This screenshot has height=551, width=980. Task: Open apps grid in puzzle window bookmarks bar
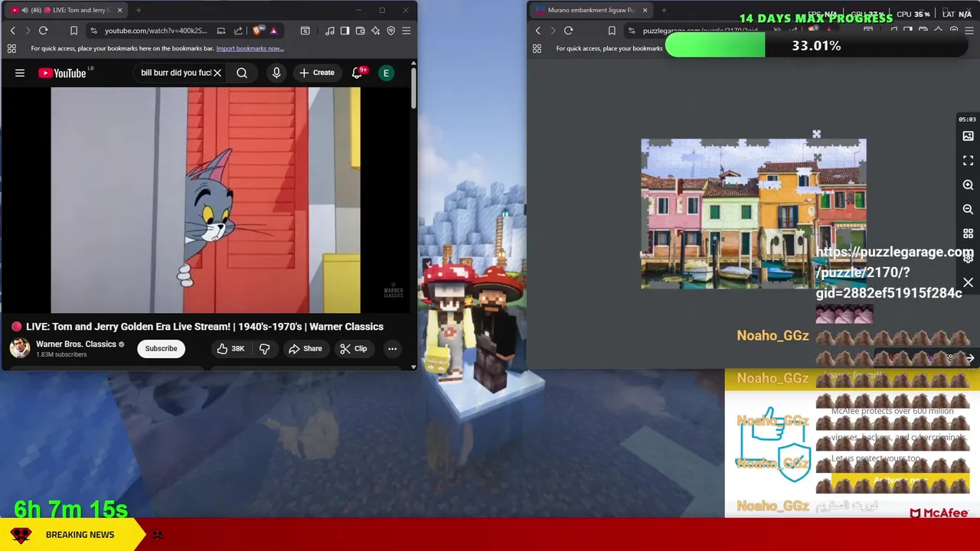point(537,48)
